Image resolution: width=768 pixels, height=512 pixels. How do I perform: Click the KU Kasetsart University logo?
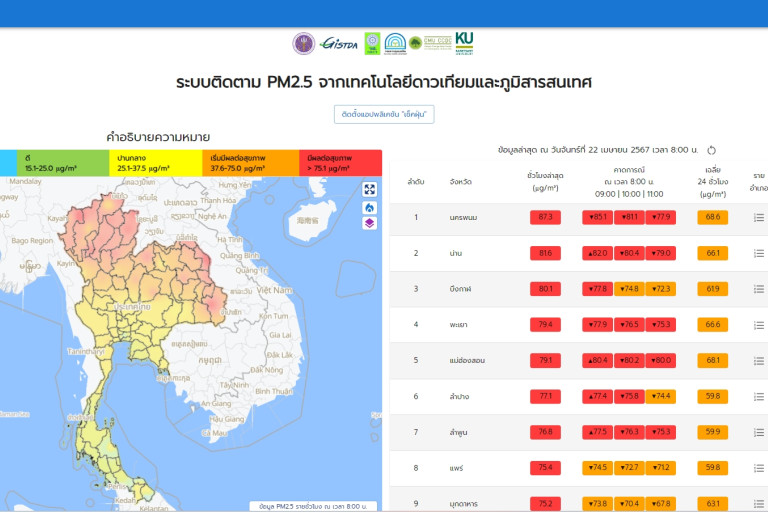[x=464, y=42]
